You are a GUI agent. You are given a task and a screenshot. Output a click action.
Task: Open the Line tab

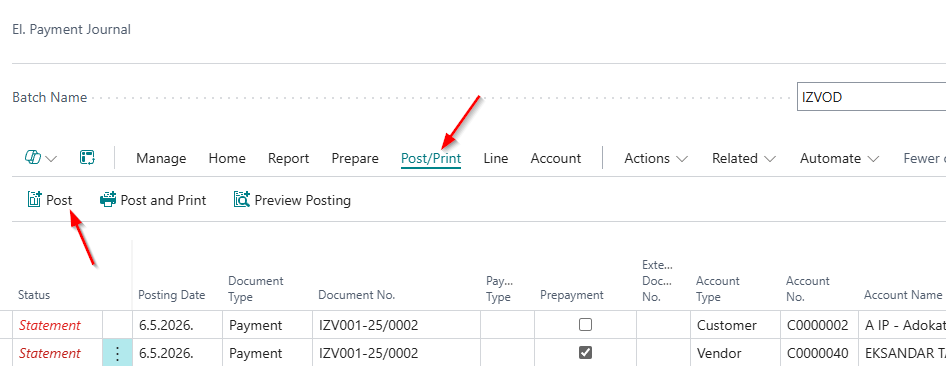tap(496, 159)
